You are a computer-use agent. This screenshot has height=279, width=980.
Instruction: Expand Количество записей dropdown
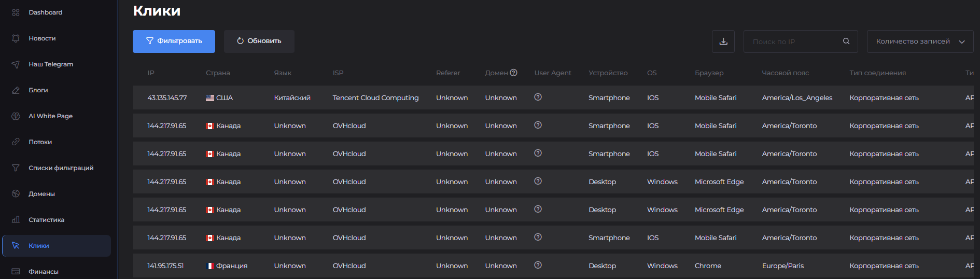[920, 41]
